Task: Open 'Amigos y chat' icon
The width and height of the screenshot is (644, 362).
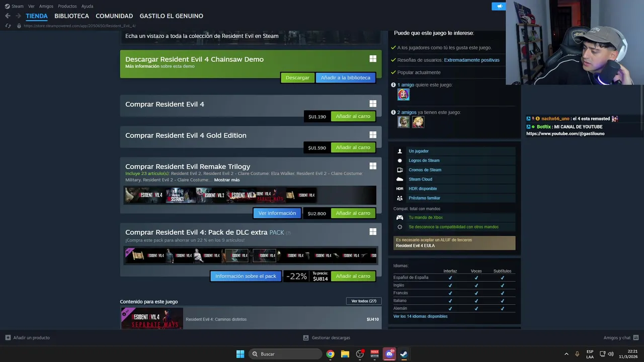Action: pos(636,337)
